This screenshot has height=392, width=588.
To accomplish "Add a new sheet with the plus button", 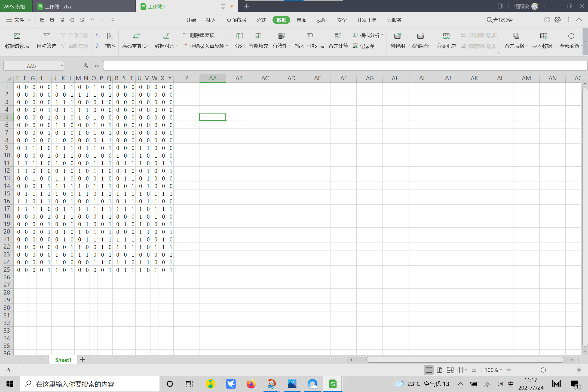I will 82,360.
